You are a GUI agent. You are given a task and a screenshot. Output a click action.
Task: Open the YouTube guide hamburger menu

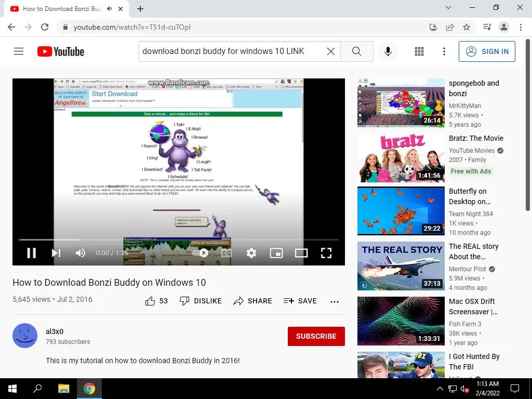click(x=19, y=51)
